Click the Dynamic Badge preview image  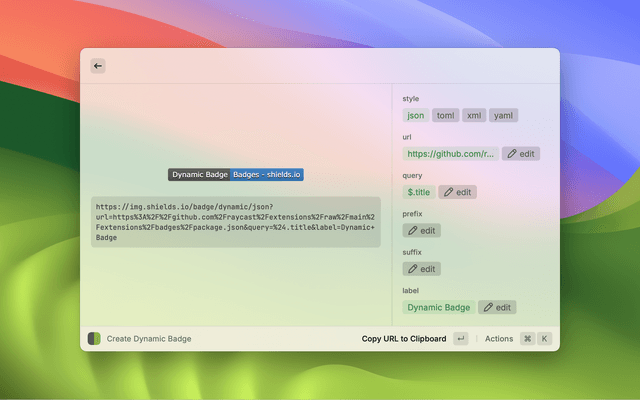235,174
